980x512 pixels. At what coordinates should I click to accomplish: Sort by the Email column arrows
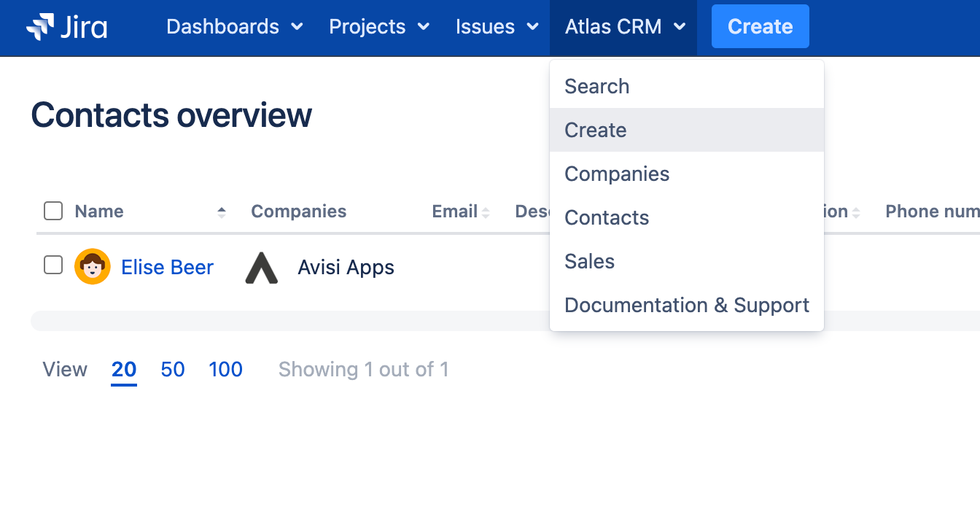(x=486, y=212)
